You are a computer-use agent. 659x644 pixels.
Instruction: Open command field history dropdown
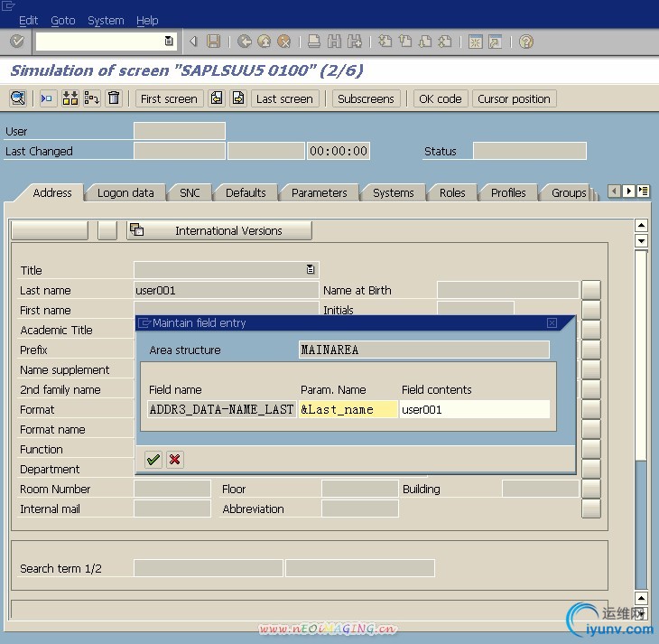(x=169, y=42)
